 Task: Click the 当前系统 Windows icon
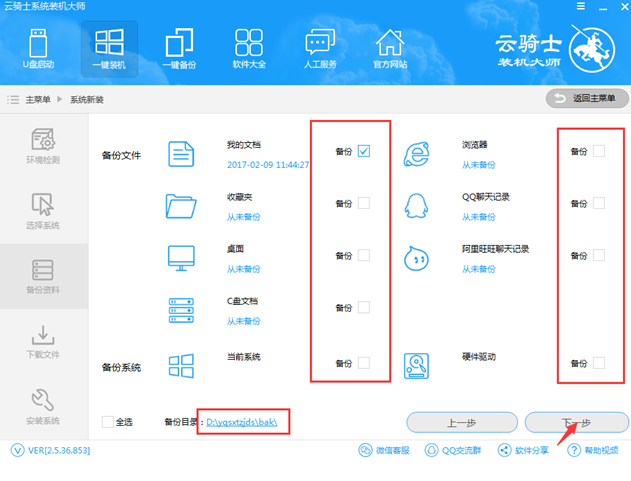(181, 366)
